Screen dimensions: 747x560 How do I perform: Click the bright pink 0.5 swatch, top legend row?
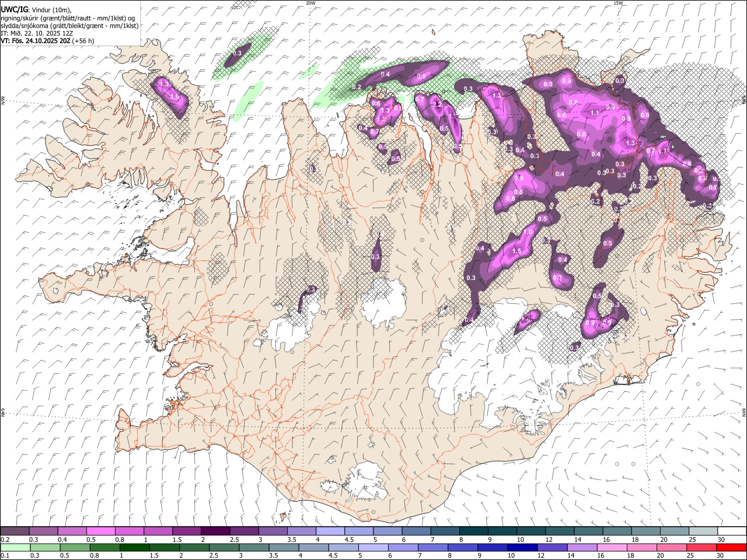[x=100, y=531]
